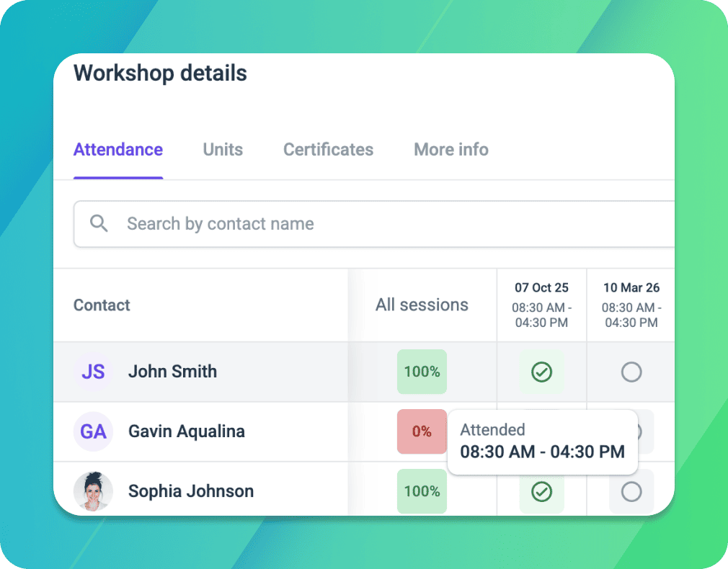This screenshot has width=728, height=569.
Task: Open the Certificates tab
Action: [x=328, y=150]
